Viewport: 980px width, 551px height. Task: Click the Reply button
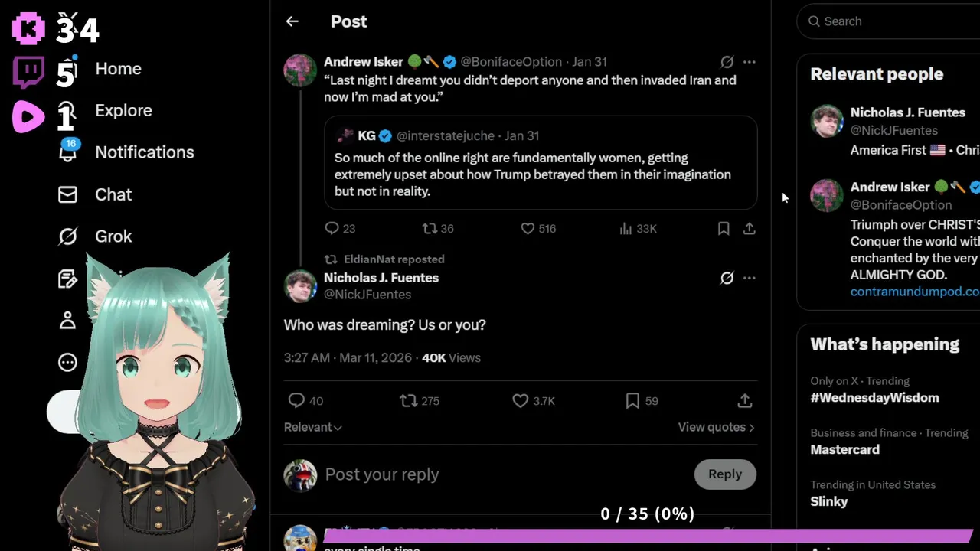pyautogui.click(x=725, y=474)
